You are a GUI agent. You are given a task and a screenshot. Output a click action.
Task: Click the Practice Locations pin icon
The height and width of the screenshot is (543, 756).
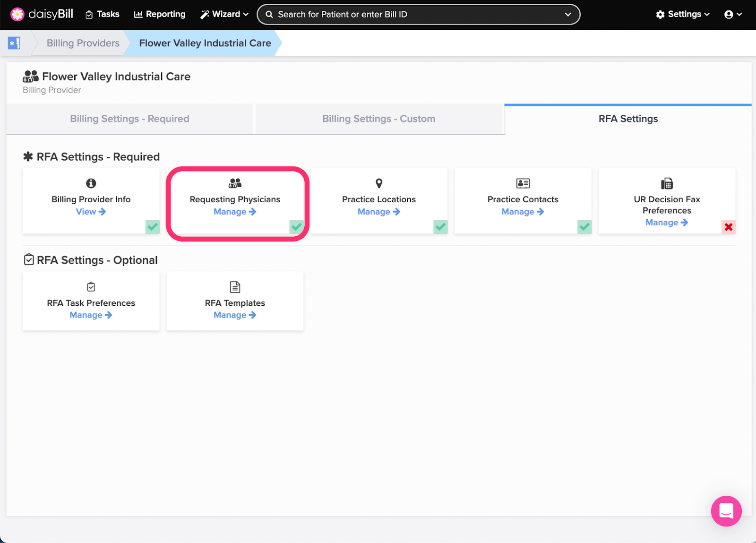pyautogui.click(x=379, y=183)
